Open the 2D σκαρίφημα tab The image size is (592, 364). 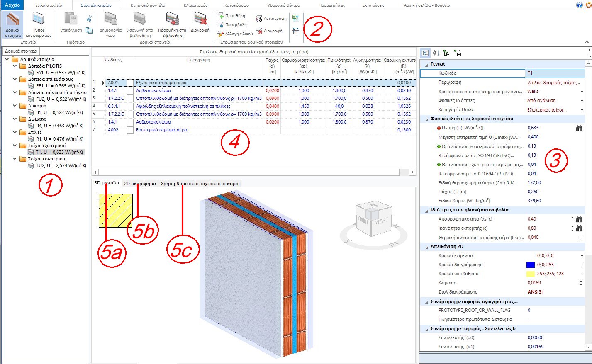[x=139, y=183]
